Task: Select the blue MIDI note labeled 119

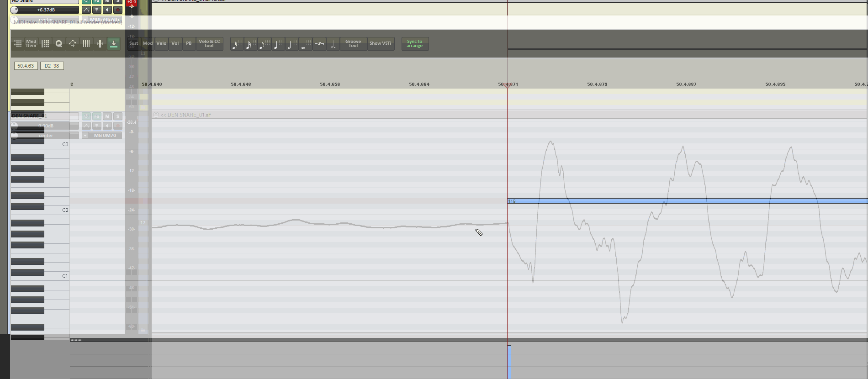Action: [x=688, y=201]
